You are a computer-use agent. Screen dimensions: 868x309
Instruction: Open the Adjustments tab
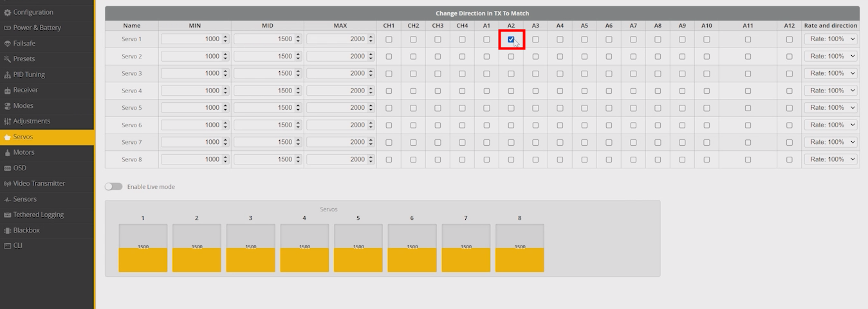(x=32, y=121)
